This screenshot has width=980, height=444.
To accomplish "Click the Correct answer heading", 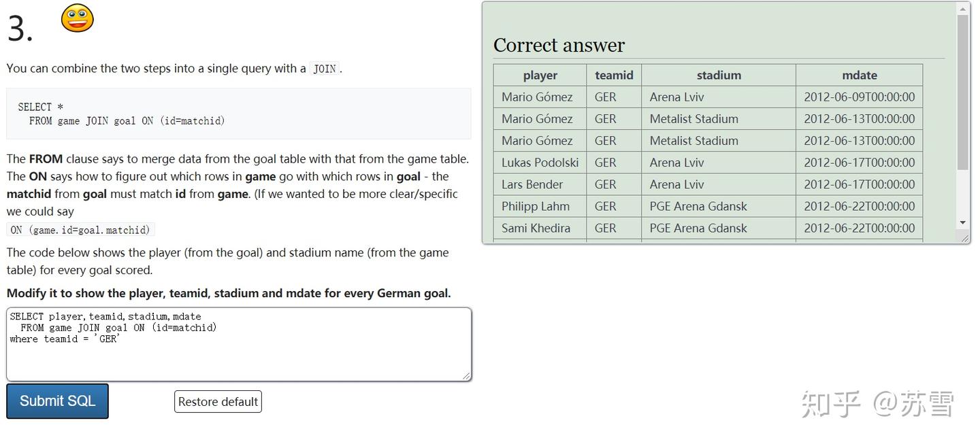I will 559,45.
